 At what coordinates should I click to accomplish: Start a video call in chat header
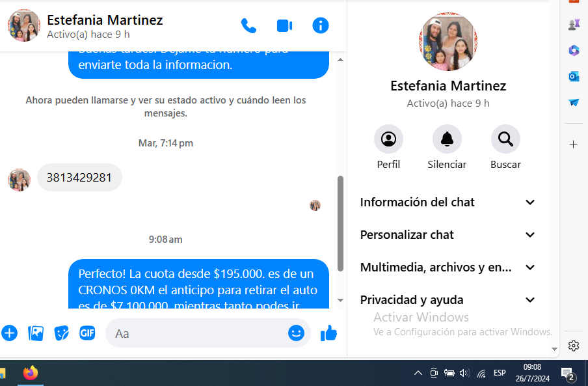pyautogui.click(x=284, y=25)
